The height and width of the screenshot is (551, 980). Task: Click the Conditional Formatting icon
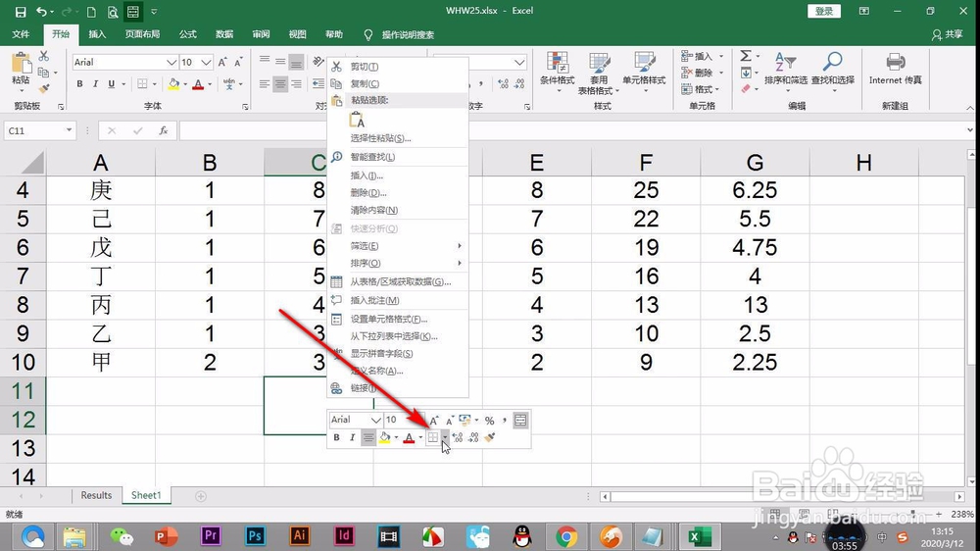557,63
